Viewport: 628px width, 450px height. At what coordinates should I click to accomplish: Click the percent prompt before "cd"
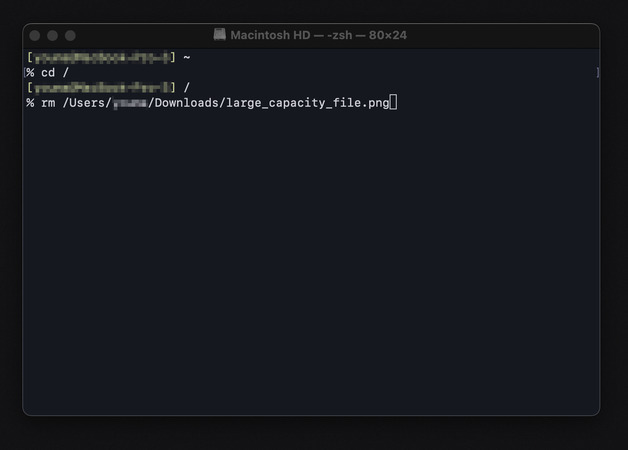pos(30,73)
